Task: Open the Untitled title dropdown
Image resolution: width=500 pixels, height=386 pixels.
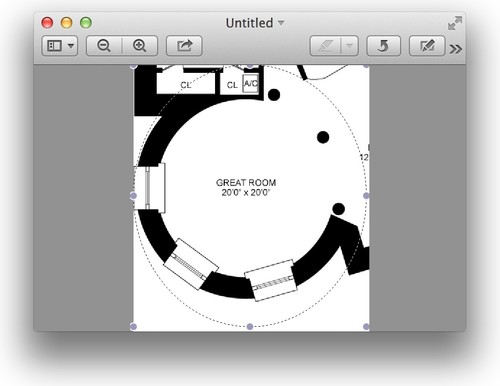Action: (281, 23)
